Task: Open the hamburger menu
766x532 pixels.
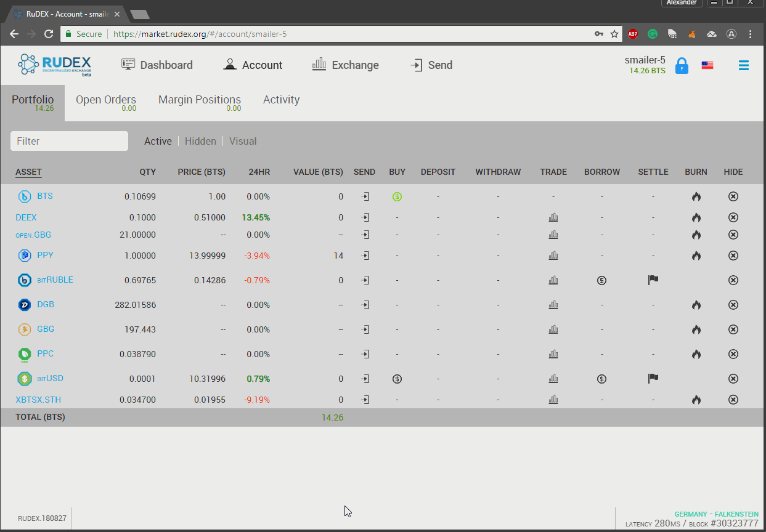Action: click(744, 65)
